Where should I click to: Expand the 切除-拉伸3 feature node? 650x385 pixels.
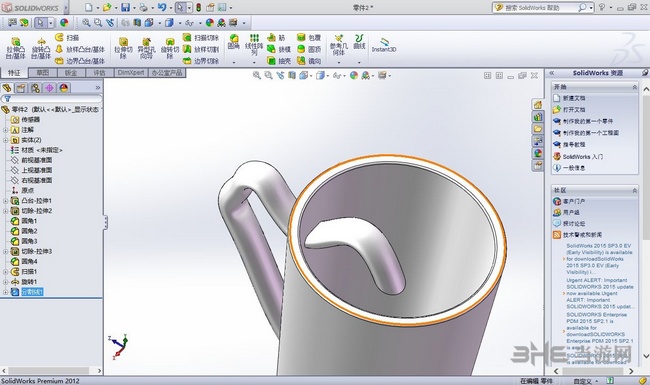(5, 251)
